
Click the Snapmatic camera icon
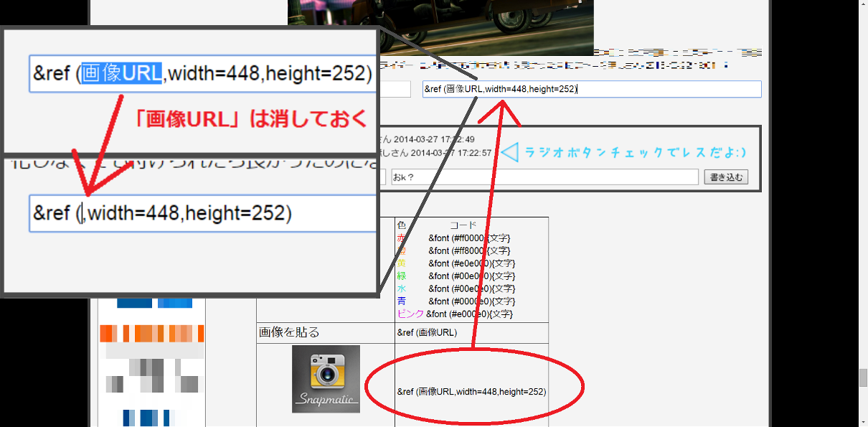click(326, 379)
